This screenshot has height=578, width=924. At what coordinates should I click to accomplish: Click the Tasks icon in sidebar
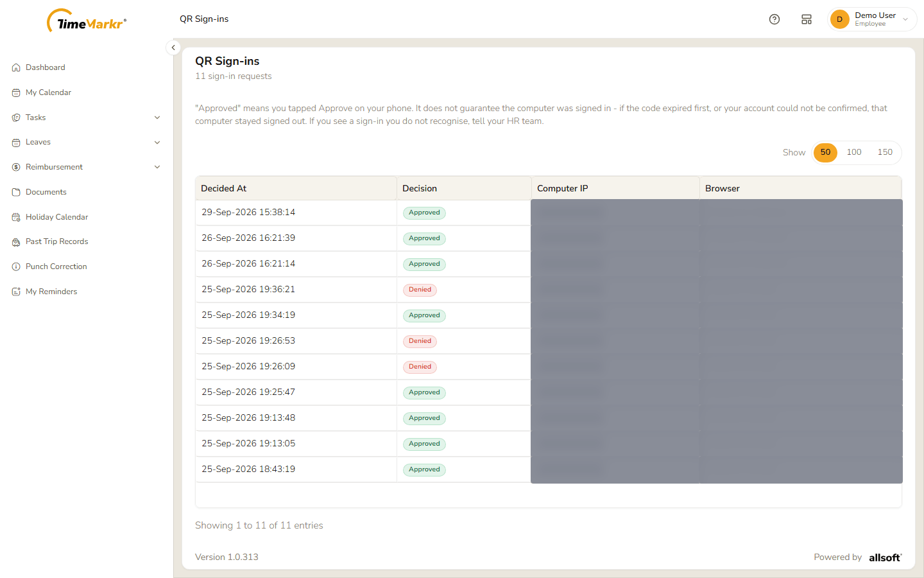coord(16,118)
